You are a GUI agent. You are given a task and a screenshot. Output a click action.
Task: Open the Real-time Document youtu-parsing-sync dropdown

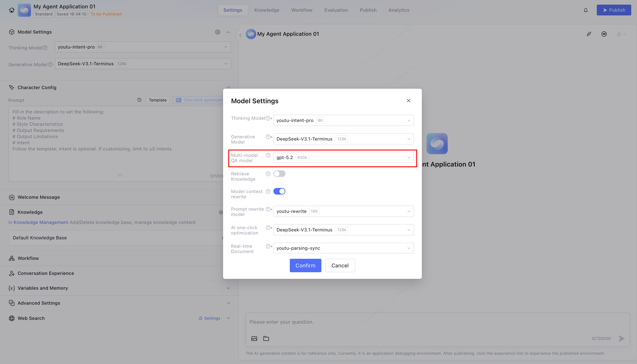pos(343,248)
